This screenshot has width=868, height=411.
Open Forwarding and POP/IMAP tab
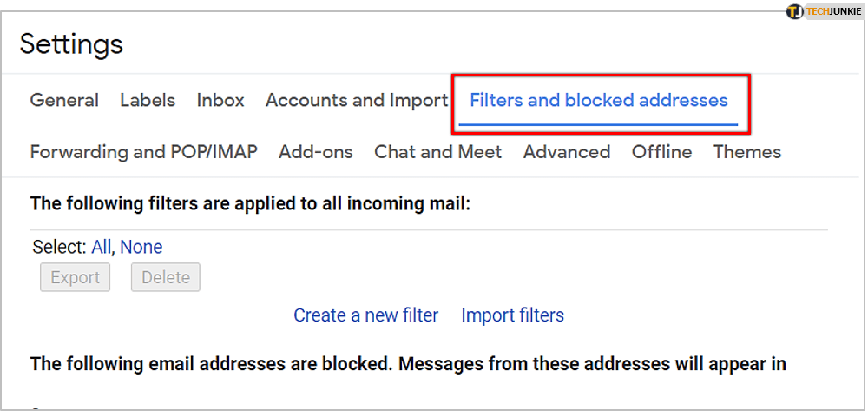(143, 152)
